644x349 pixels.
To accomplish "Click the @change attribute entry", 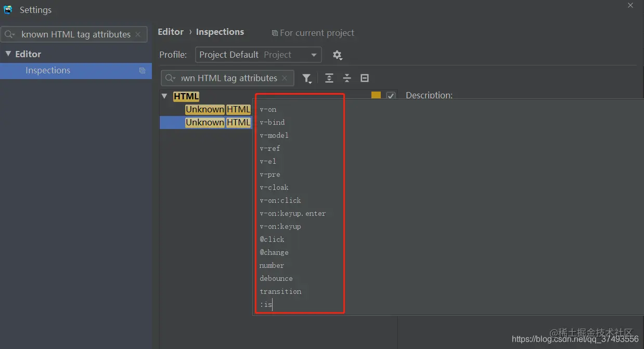I will tap(274, 252).
